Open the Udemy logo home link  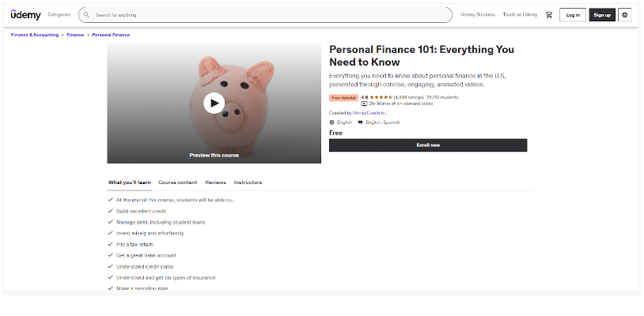point(25,15)
